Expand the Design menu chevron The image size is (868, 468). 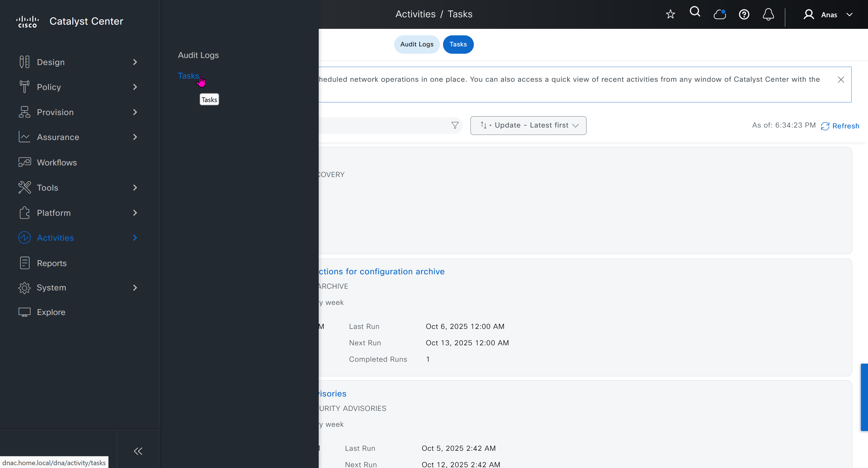(135, 62)
